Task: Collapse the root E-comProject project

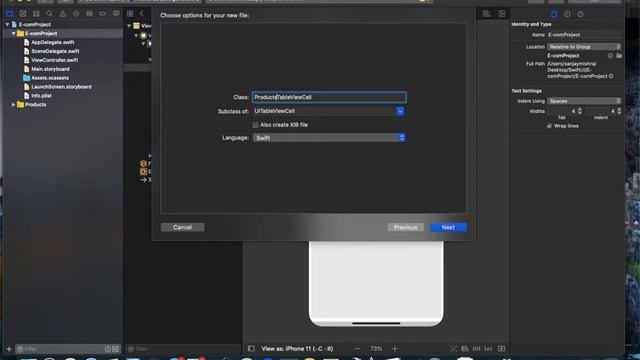Action: click(7, 24)
